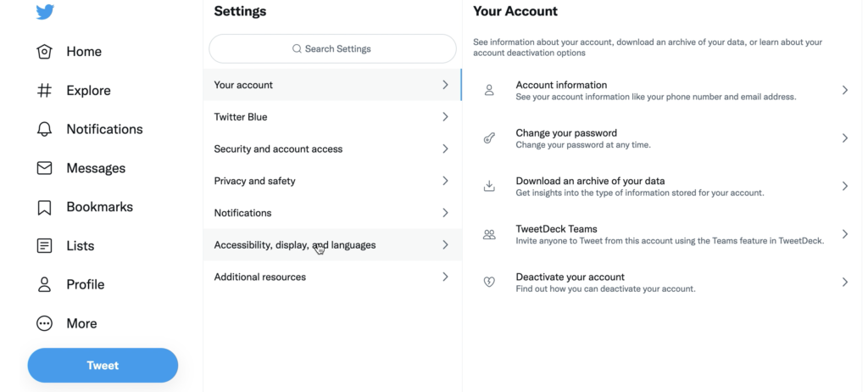Open More label in sidebar

point(81,323)
